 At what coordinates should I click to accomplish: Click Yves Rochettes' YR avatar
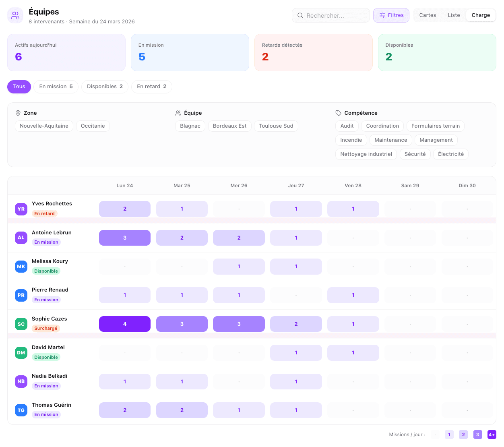(21, 209)
